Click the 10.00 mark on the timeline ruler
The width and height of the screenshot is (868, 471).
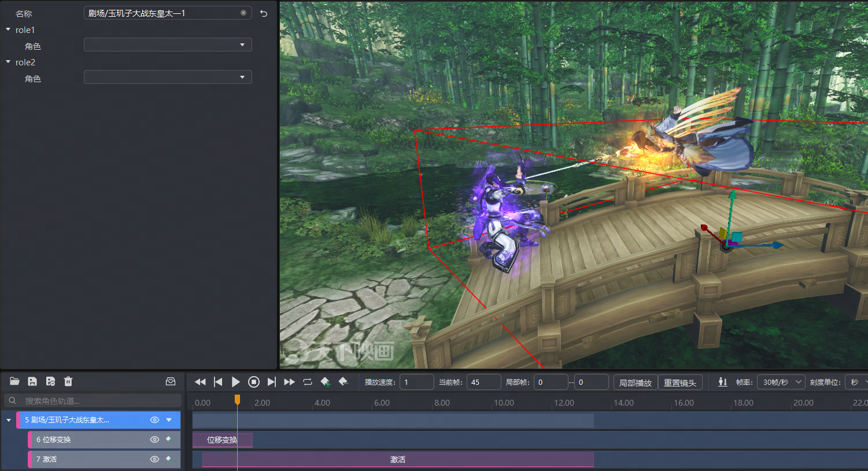point(504,403)
